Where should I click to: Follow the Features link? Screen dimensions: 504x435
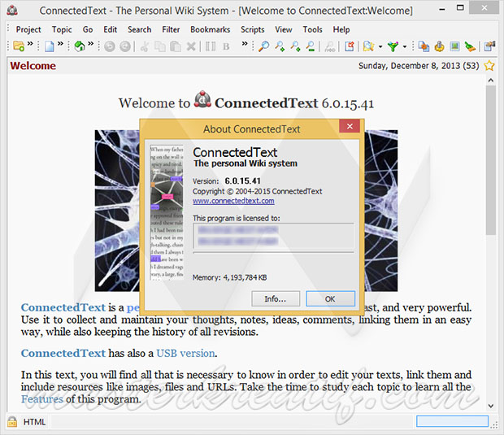point(42,399)
